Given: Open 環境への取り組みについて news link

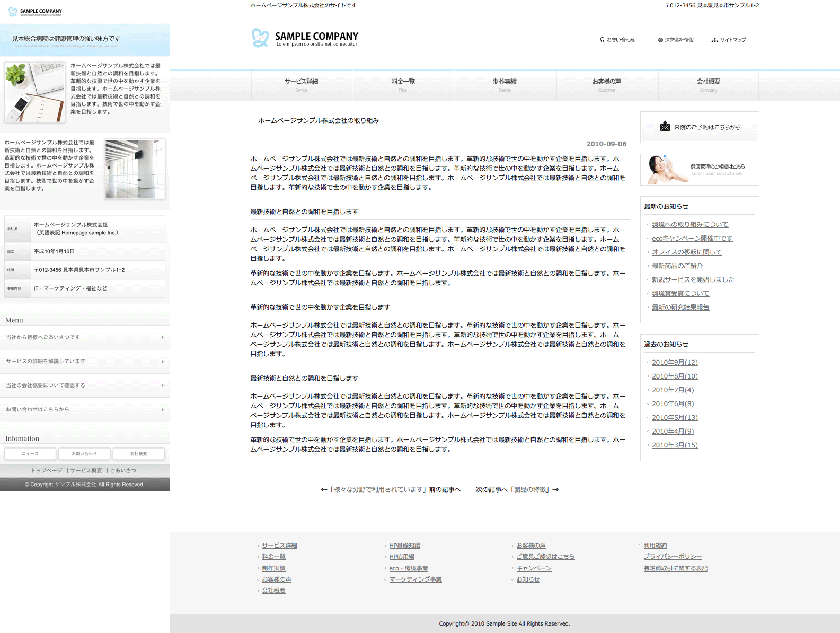Looking at the screenshot, I should point(689,225).
